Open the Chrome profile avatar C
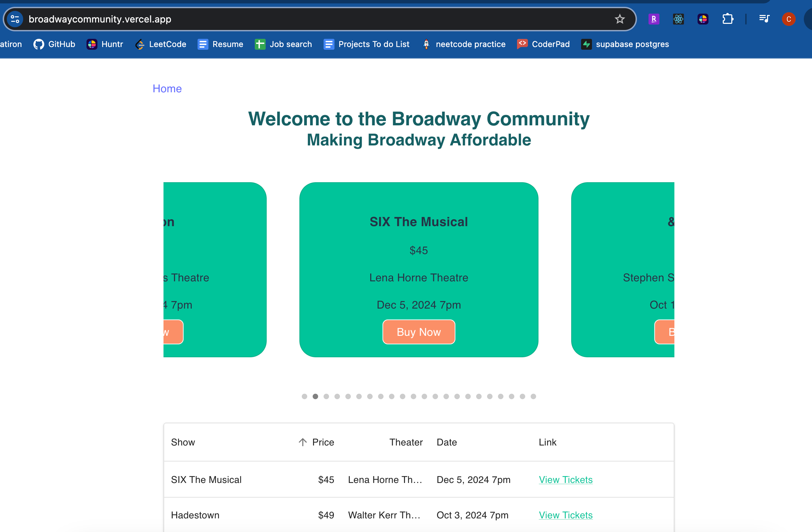This screenshot has width=812, height=532. click(x=788, y=19)
